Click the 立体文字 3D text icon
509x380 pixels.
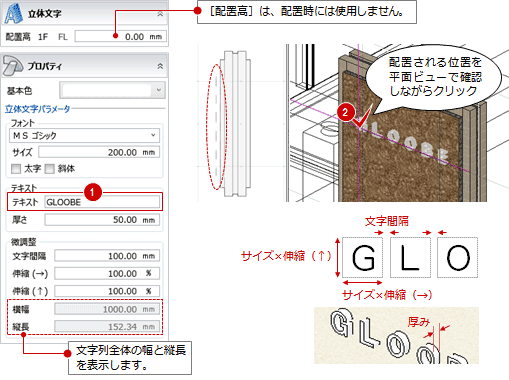click(x=13, y=14)
